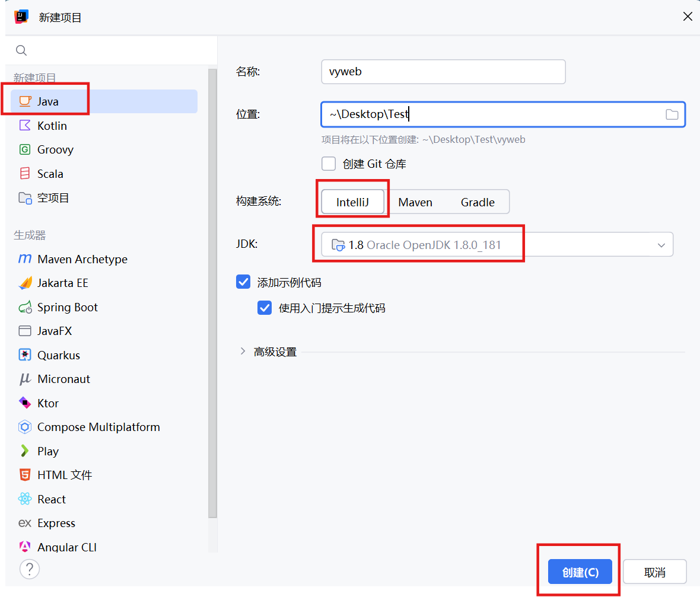700x597 pixels.
Task: Click the Maven Archetype icon
Action: [x=25, y=259]
